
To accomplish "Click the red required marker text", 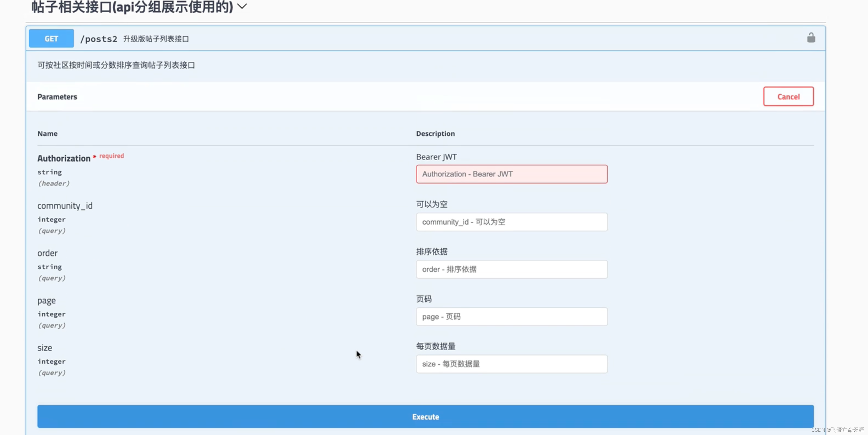I will coord(112,156).
